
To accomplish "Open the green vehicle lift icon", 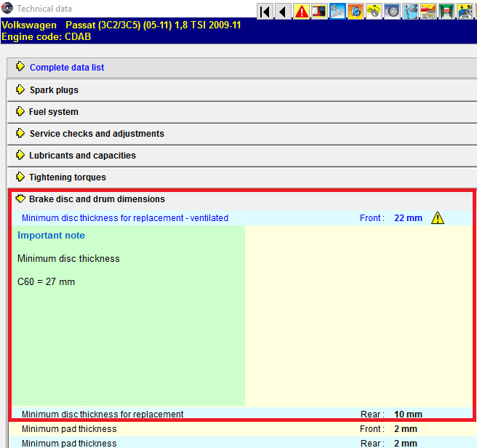I will 446,12.
